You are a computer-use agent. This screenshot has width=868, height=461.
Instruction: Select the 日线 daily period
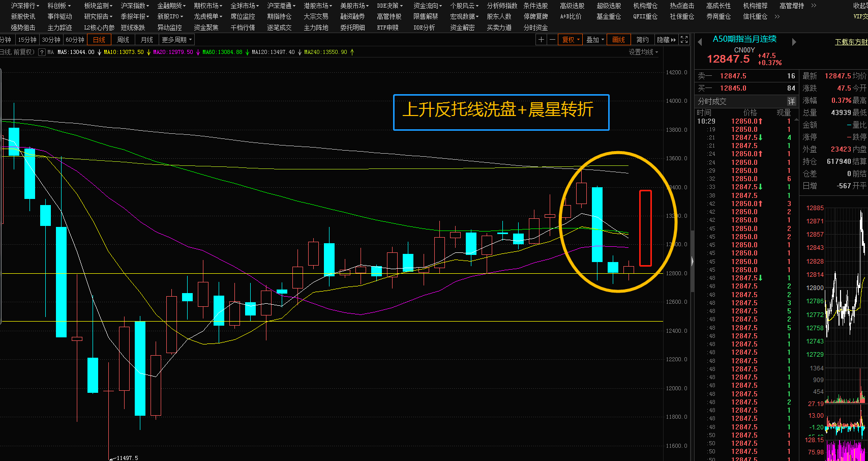click(x=99, y=40)
